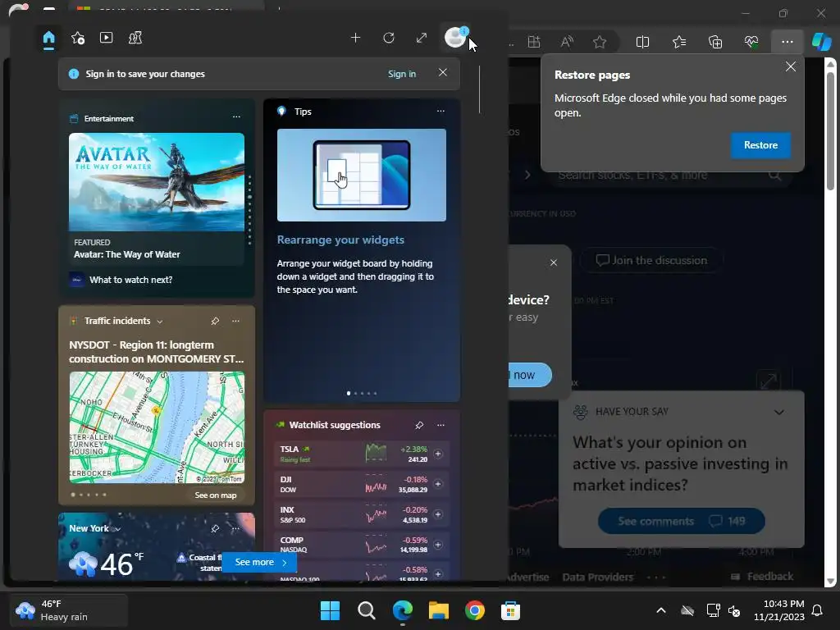Close the Restore pages popup
This screenshot has width=840, height=630.
[790, 66]
